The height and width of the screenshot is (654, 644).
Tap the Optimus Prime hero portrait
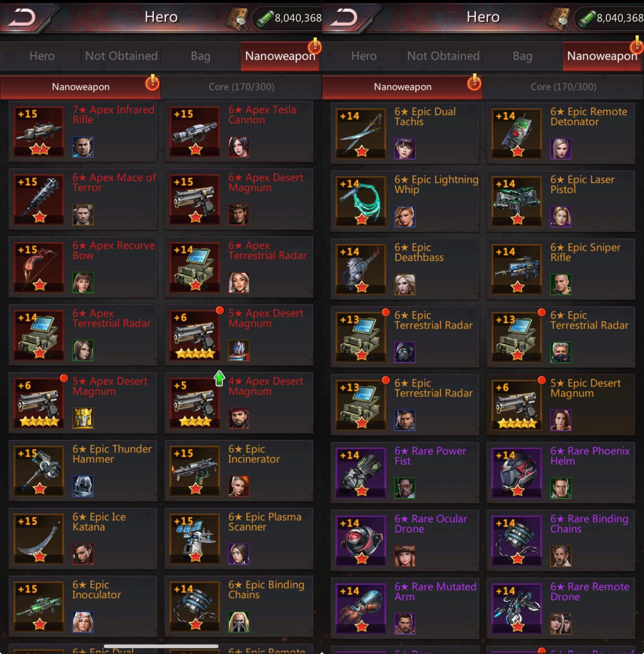239,350
